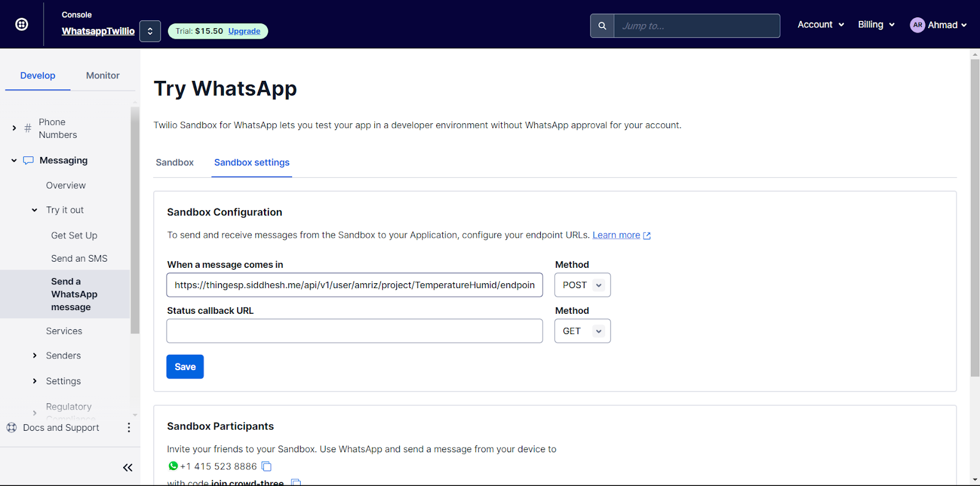This screenshot has height=486, width=980.
Task: Expand the Phone Numbers section chevron
Action: pos(14,128)
